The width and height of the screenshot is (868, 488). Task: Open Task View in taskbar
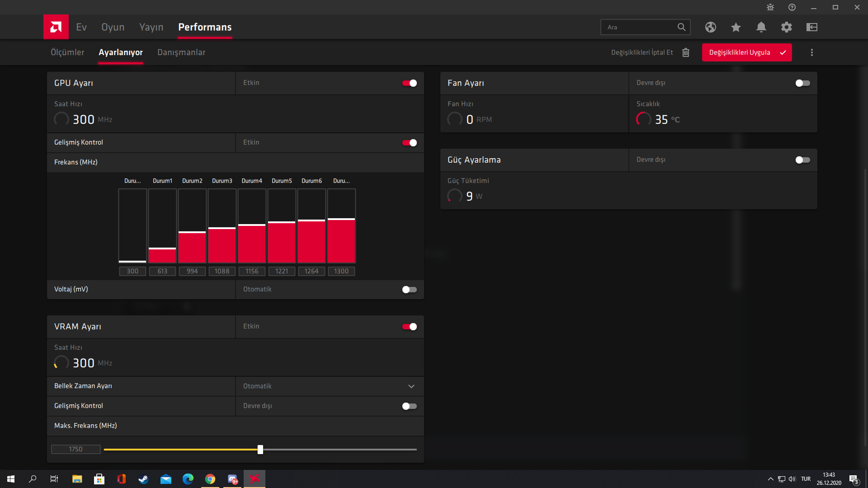click(54, 479)
